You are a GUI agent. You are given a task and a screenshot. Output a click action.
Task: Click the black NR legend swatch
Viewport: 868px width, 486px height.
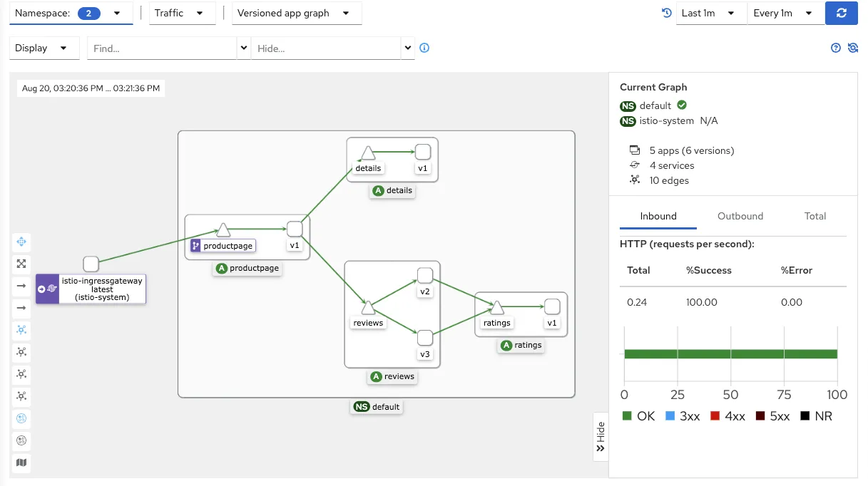pos(805,416)
